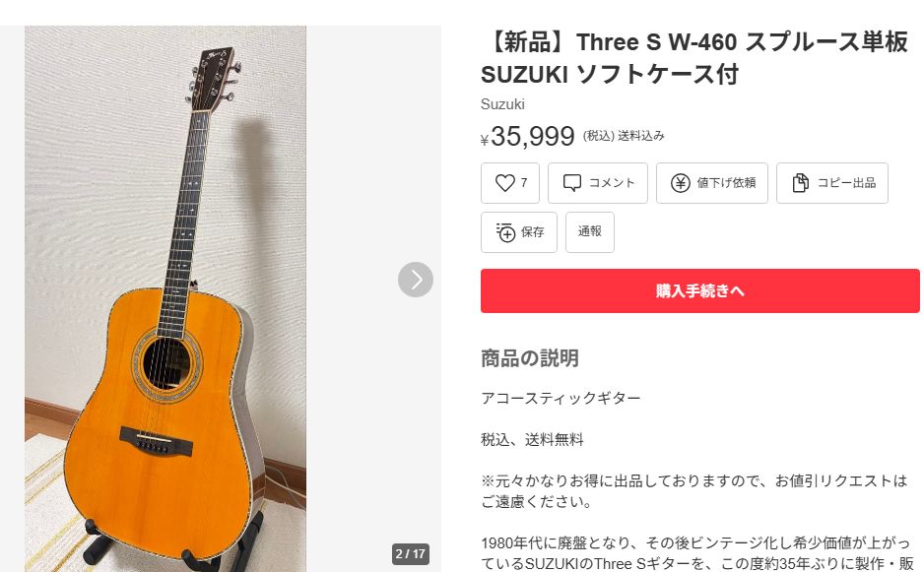Click the ¥35,999 price text

tap(527, 136)
